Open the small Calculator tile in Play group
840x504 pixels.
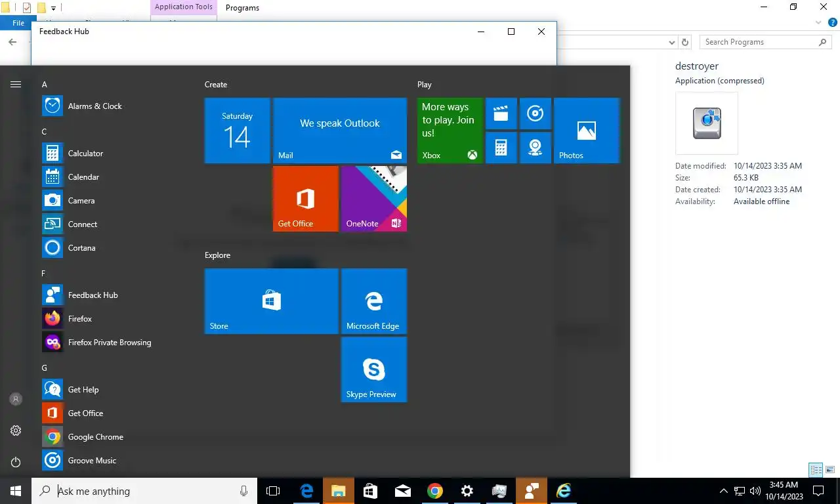pos(501,148)
